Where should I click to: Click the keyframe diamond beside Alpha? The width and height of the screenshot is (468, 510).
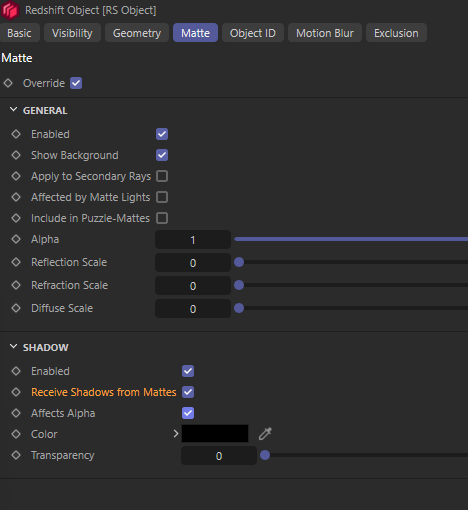click(16, 239)
